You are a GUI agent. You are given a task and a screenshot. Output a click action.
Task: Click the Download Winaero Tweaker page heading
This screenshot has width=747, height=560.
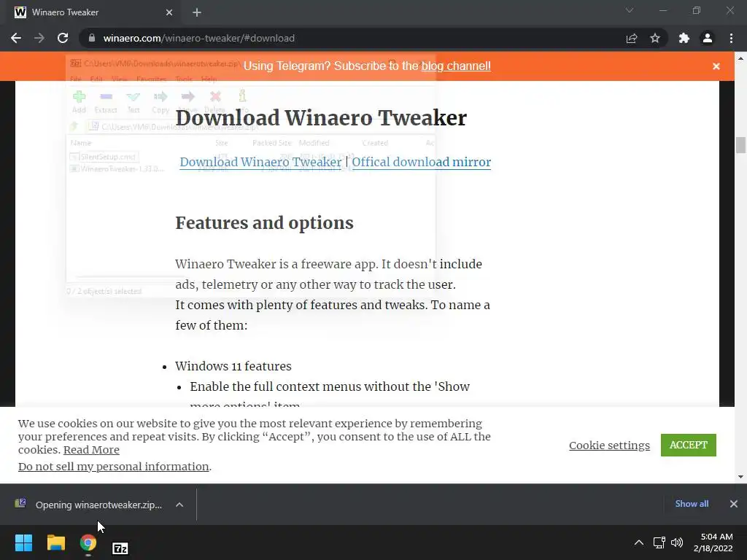tap(321, 117)
